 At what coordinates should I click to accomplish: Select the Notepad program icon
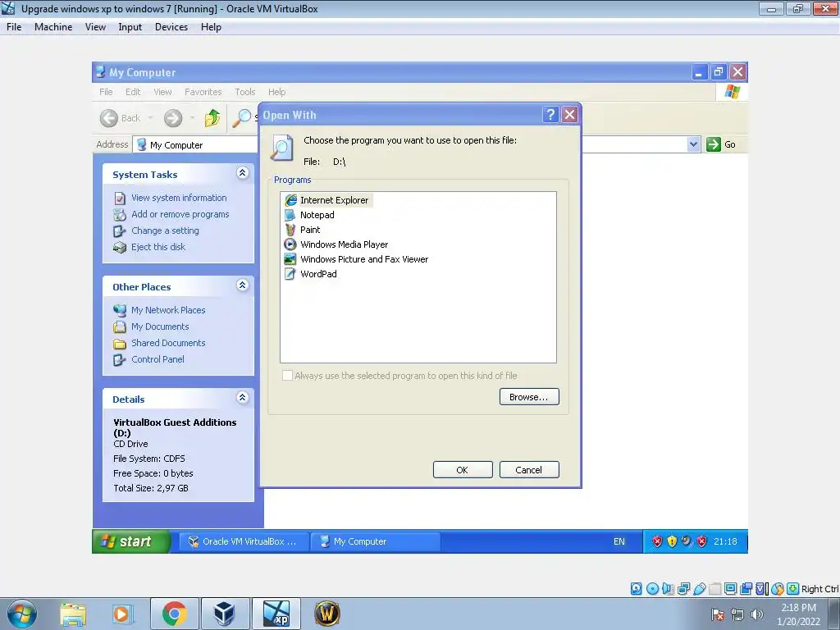[290, 216]
